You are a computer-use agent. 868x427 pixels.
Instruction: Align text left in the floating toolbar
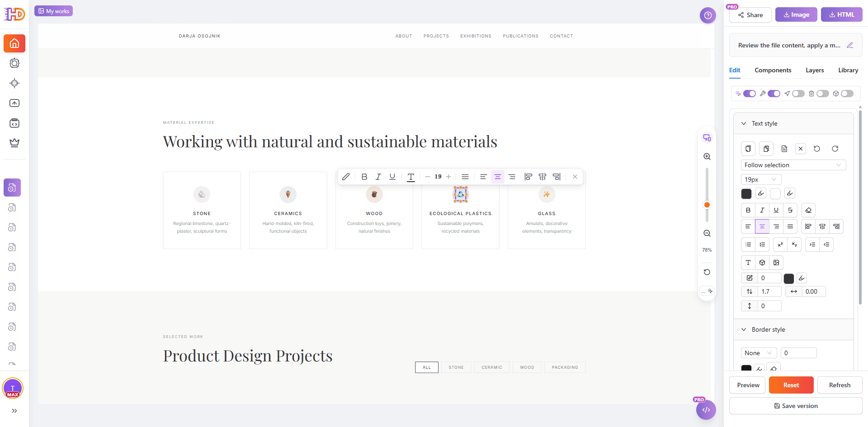point(483,177)
